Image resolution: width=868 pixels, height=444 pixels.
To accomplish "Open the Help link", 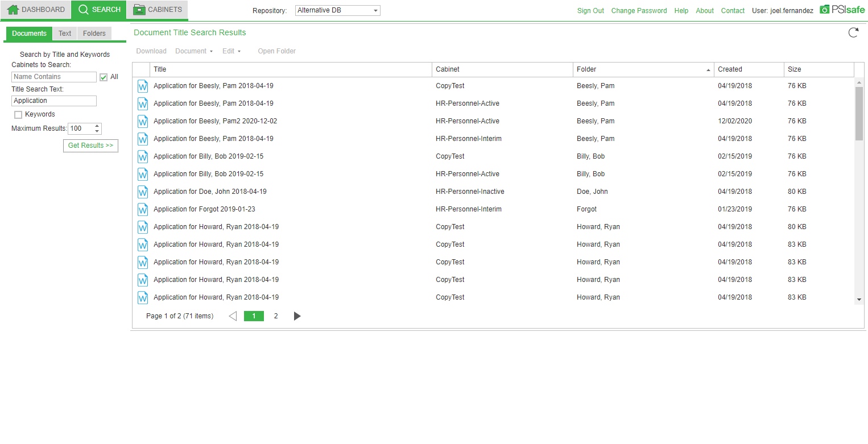I will [x=681, y=11].
